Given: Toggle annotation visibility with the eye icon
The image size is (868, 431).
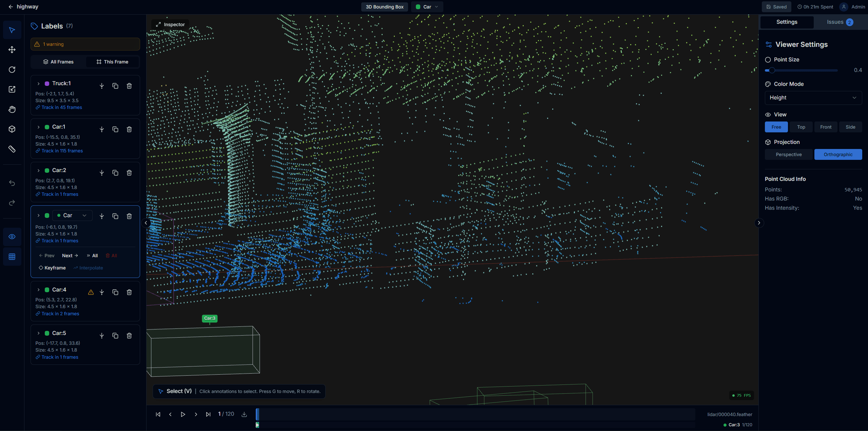Looking at the screenshot, I should point(12,237).
